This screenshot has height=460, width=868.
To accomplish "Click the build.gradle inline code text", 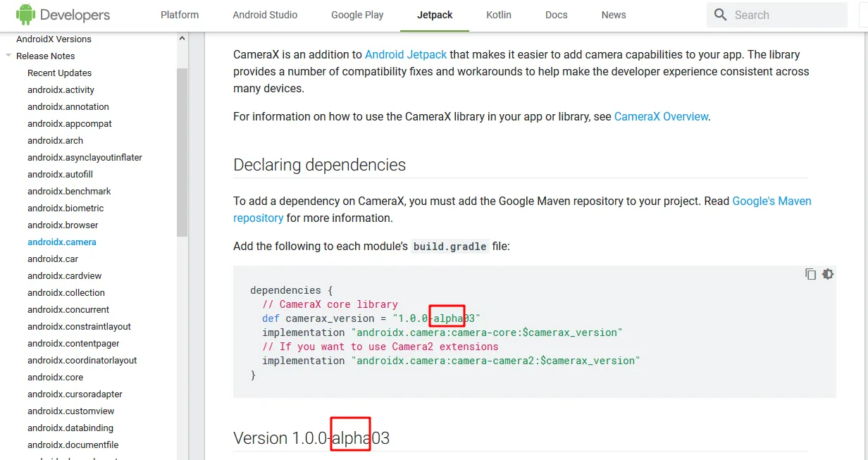I will pyautogui.click(x=450, y=247).
